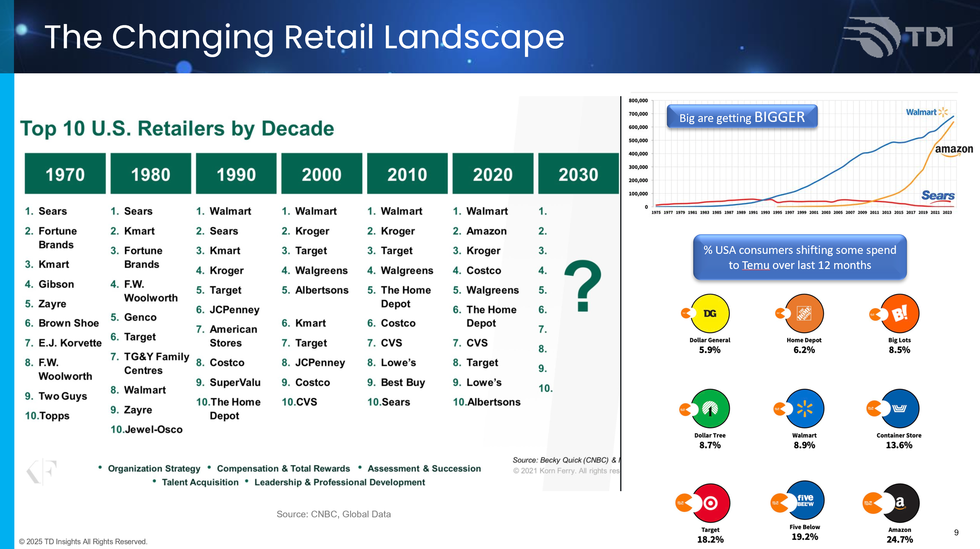Click 'Genco' in the 1980 list
This screenshot has height=549, width=980.
coord(140,317)
